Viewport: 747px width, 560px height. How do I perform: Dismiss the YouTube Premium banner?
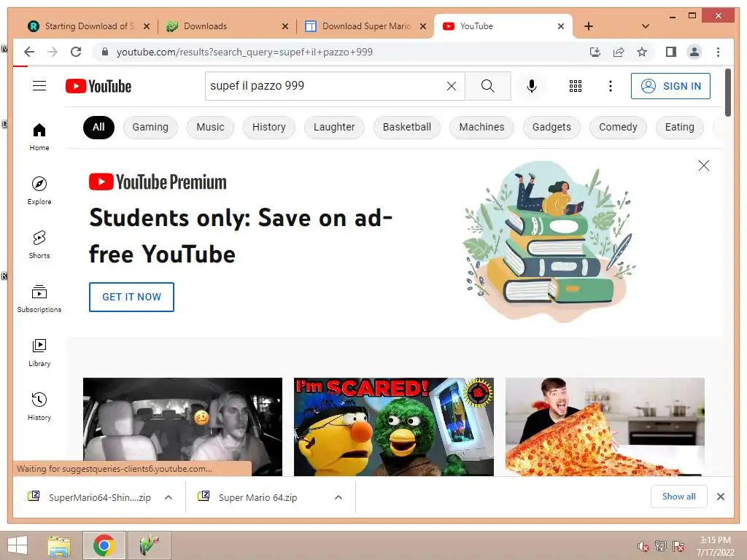pyautogui.click(x=703, y=166)
